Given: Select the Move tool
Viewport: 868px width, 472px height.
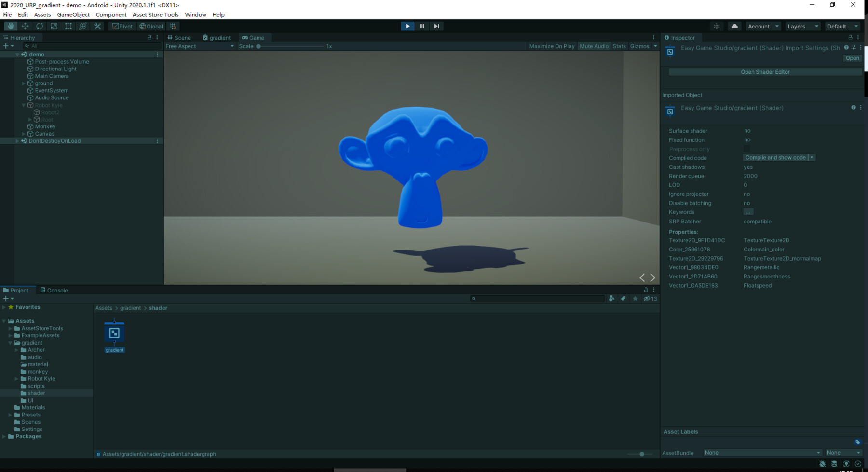Looking at the screenshot, I should tap(25, 26).
